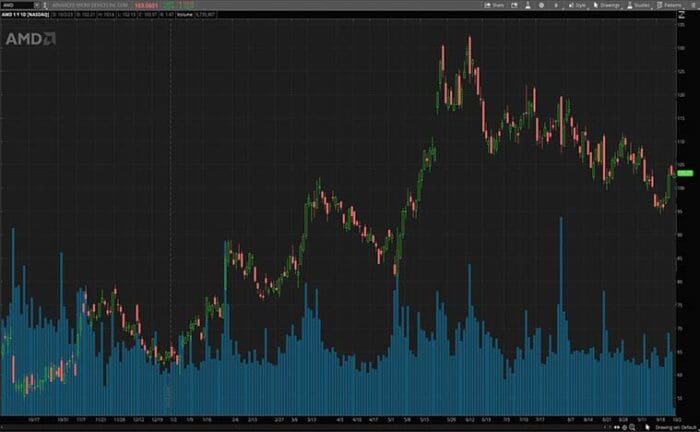Click the icon right of Share
The height and width of the screenshot is (432, 700).
515,5
